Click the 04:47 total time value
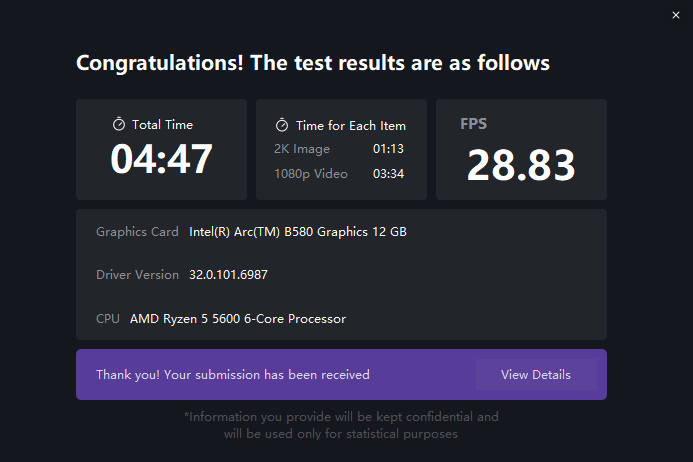Image resolution: width=693 pixels, height=462 pixels. click(x=161, y=159)
